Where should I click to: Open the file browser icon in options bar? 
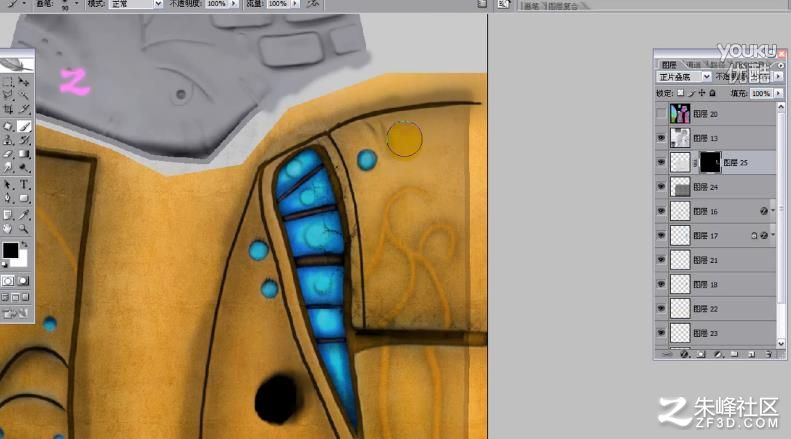(x=503, y=4)
